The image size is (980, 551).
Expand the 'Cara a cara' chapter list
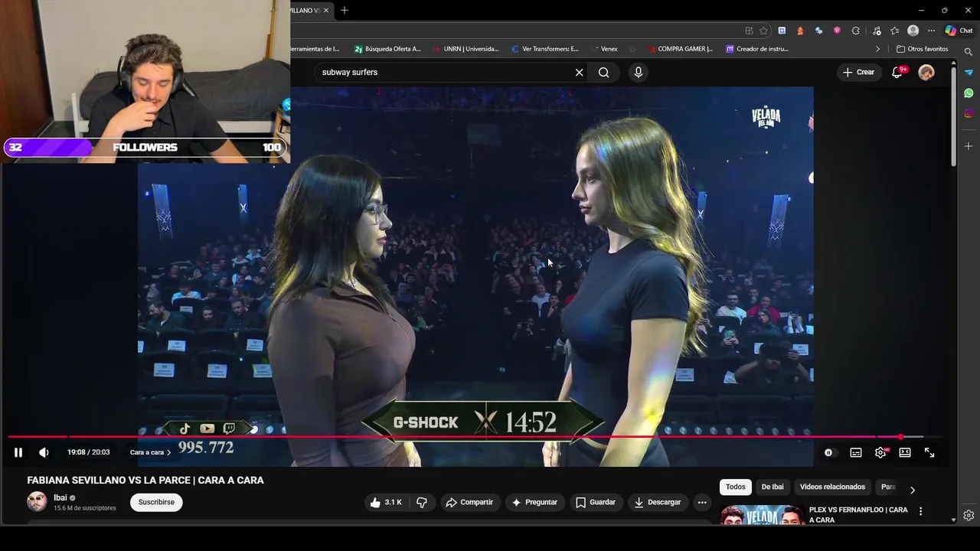point(150,452)
